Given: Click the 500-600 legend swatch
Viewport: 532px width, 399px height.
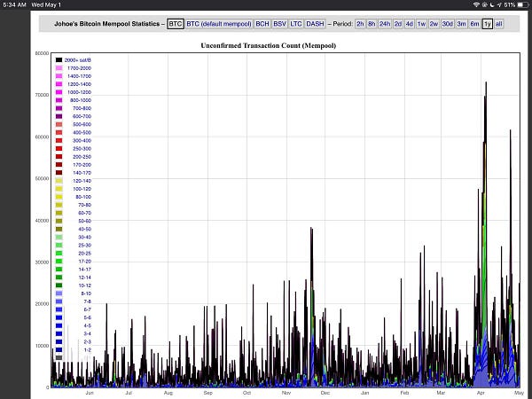Looking at the screenshot, I should (x=59, y=124).
